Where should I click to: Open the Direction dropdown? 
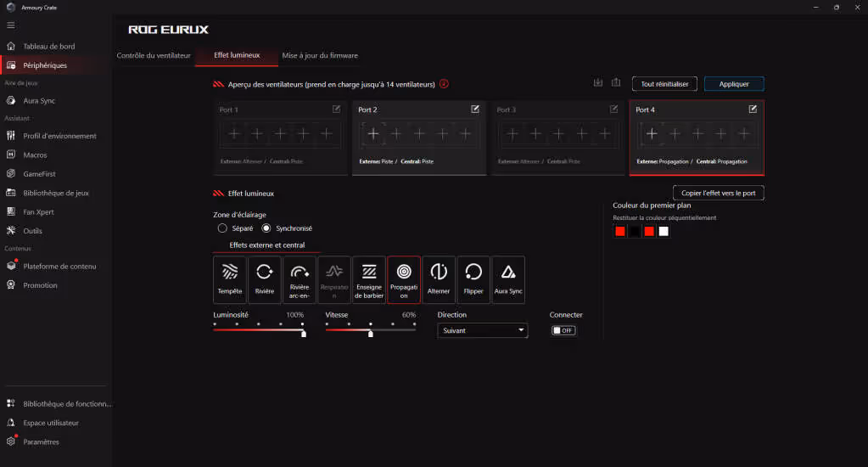pyautogui.click(x=482, y=331)
